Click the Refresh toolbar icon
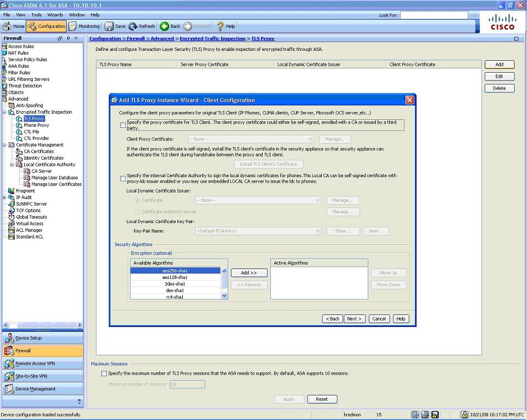Viewport: 527px width, 420px height. point(133,26)
